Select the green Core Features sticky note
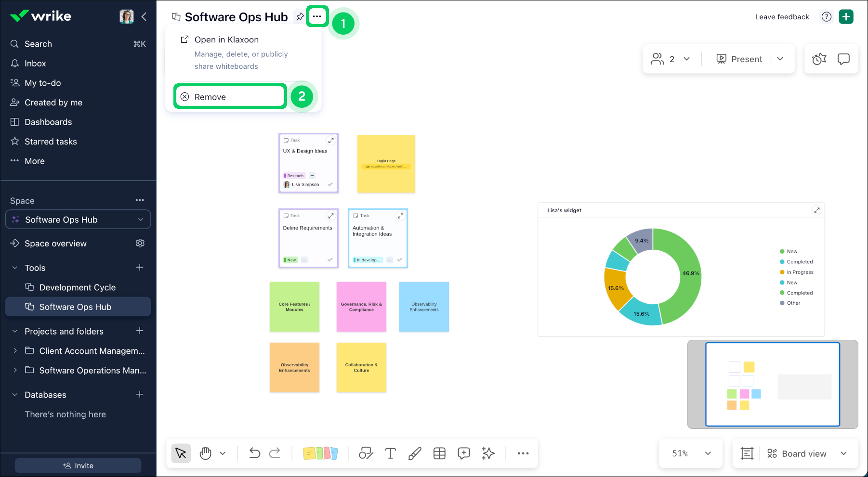 (x=294, y=307)
